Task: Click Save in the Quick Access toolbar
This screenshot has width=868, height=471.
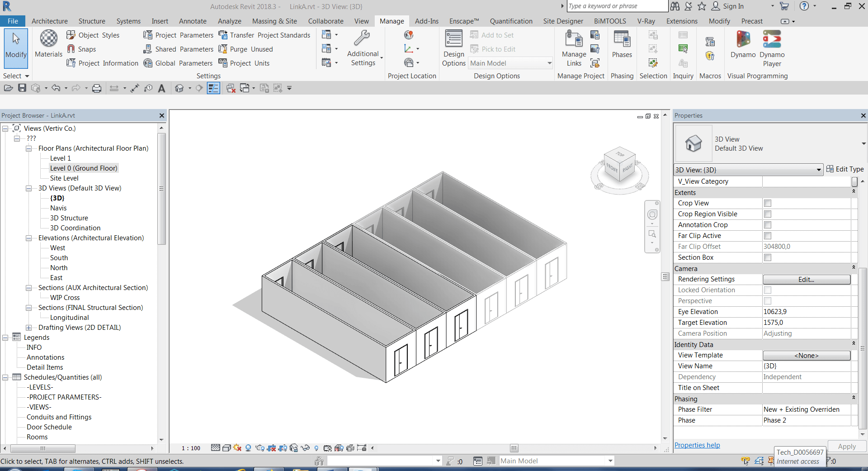Action: tap(22, 88)
